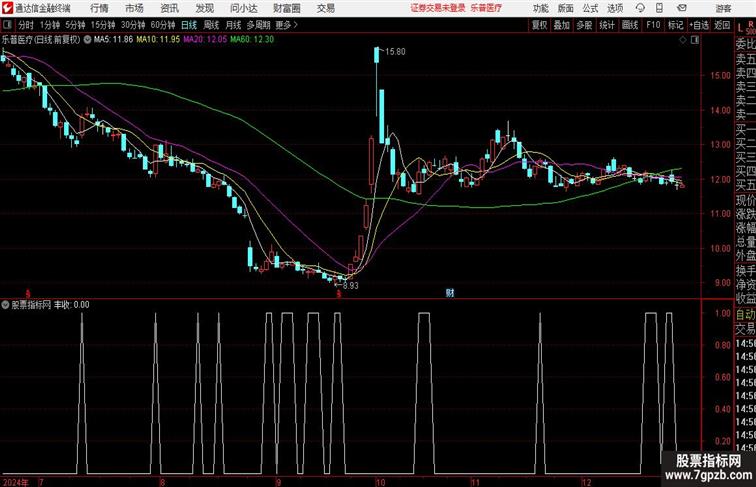The height and width of the screenshot is (487, 756).
Task: Open the 市场 menu
Action: click(x=135, y=8)
